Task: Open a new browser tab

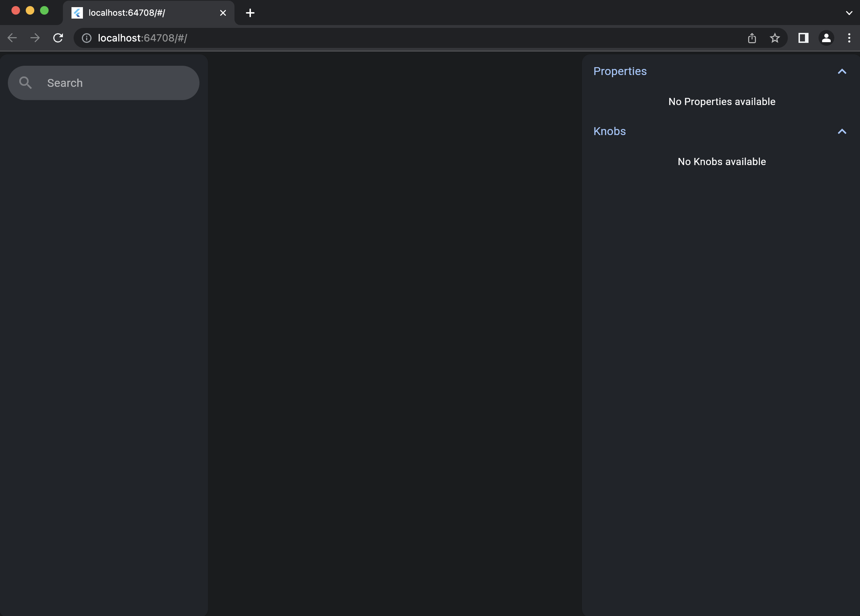Action: click(250, 13)
